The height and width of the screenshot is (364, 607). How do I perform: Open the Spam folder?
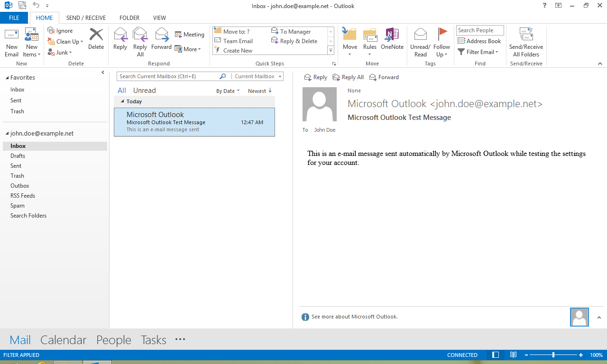click(x=18, y=206)
